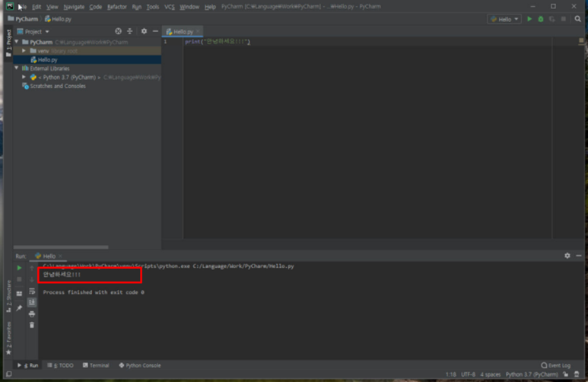Expand the venv folder
The height and width of the screenshot is (382, 588).
[x=24, y=51]
